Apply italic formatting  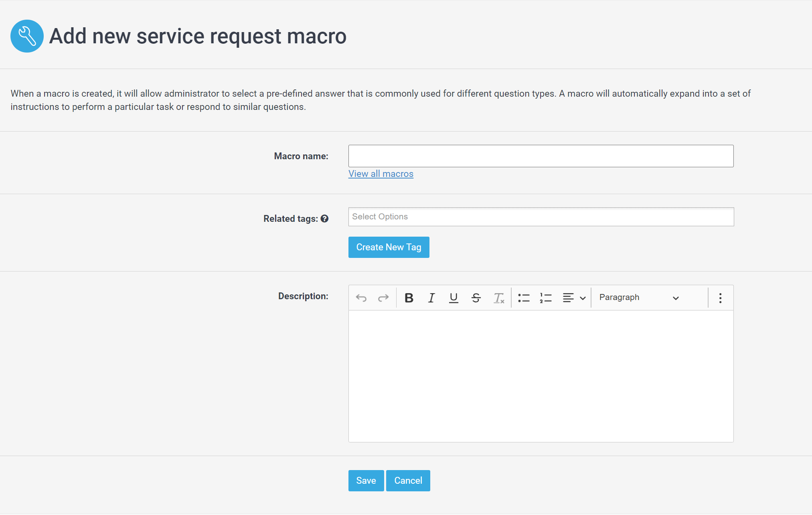pyautogui.click(x=431, y=298)
